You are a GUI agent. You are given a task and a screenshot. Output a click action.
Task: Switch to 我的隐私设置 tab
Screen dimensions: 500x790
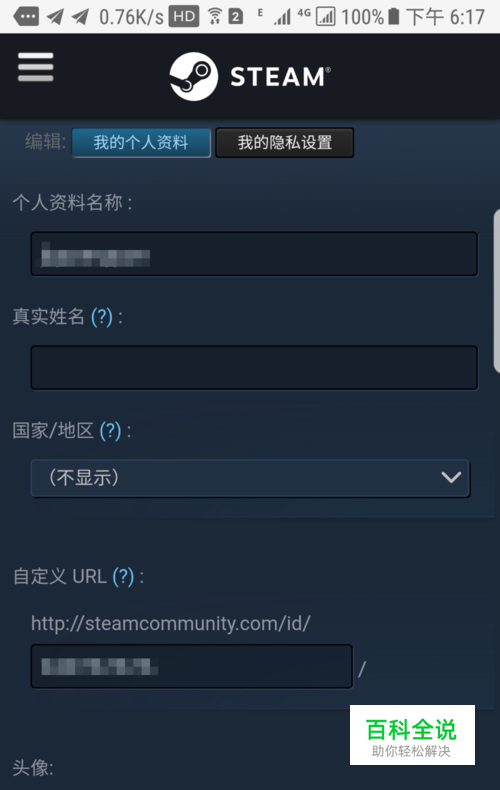pyautogui.click(x=285, y=143)
